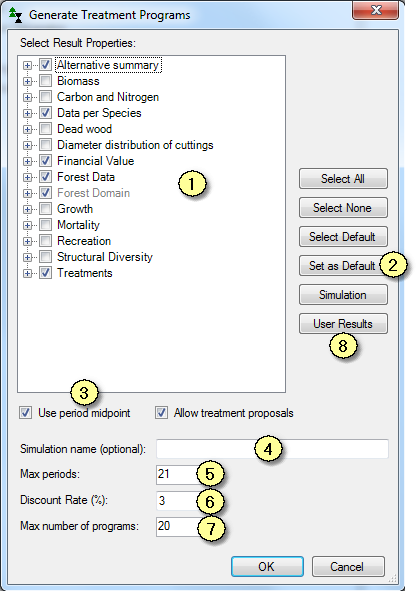Toggle Allow treatment proposals checkbox
This screenshot has height=591, width=416.
point(162,413)
